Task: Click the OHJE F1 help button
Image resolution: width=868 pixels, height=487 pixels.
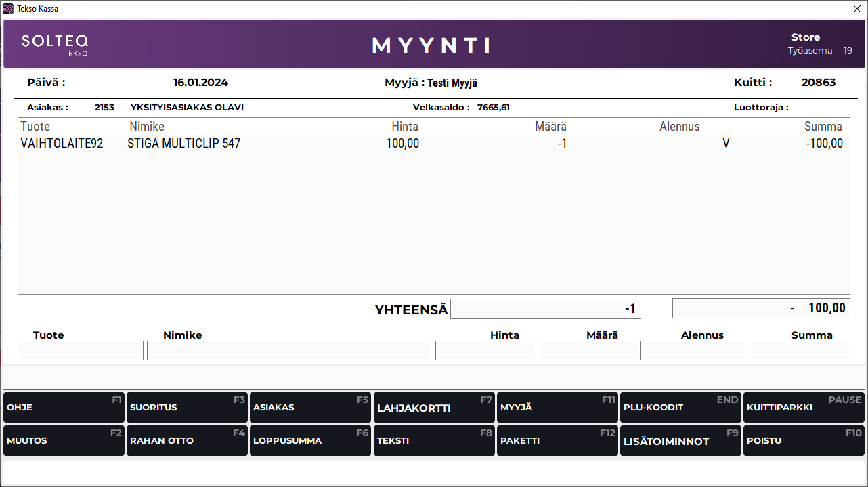Action: (64, 408)
